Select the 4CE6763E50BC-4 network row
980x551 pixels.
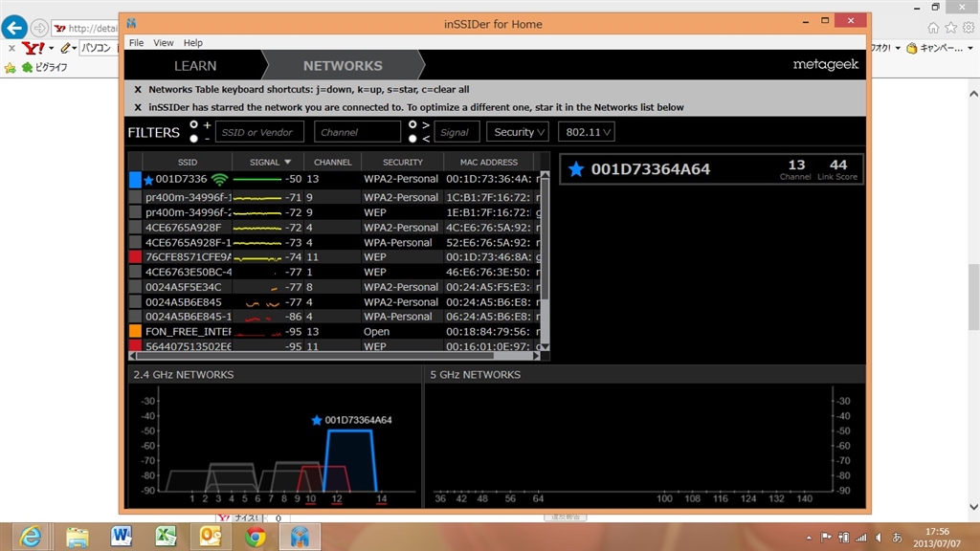pos(334,272)
